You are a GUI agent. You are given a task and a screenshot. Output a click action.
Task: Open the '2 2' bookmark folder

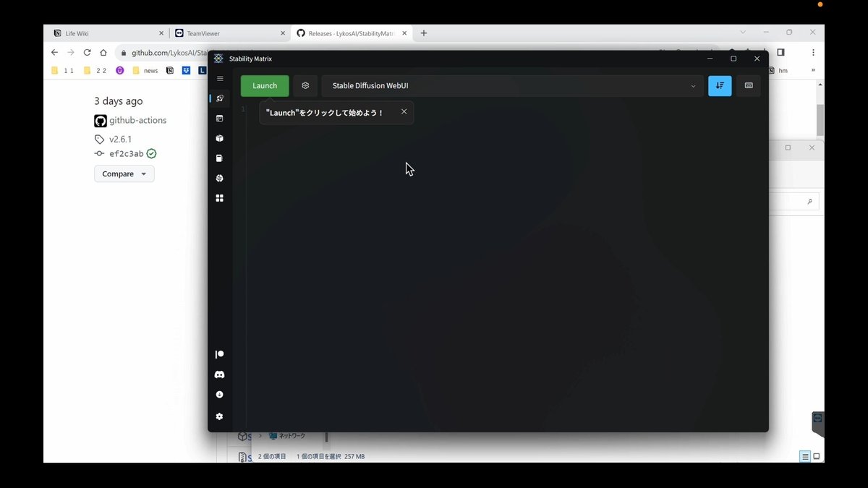(95, 70)
